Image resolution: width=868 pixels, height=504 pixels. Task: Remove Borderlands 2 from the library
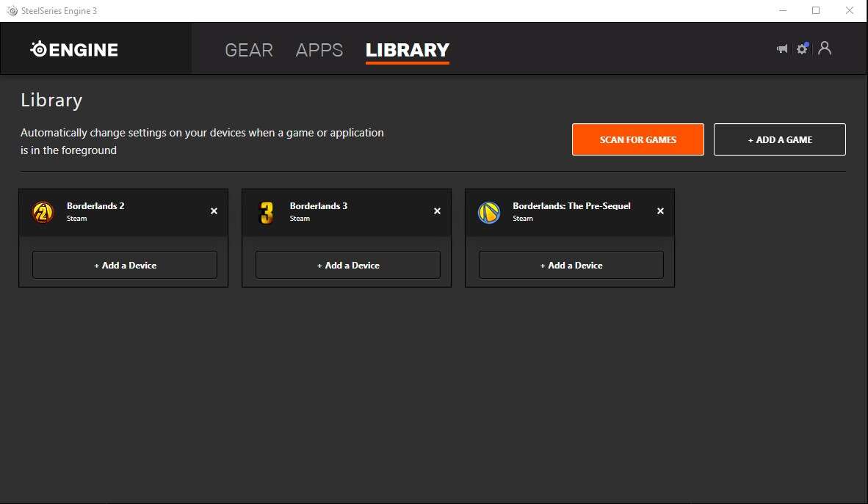pyautogui.click(x=214, y=211)
